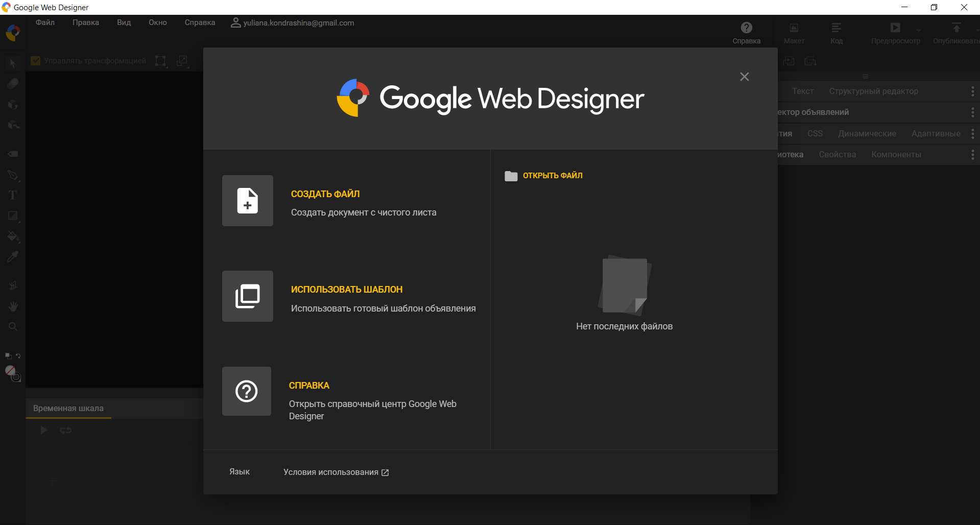Open the ad inspector panel options menu
Screen dimensions: 980x525
972,112
